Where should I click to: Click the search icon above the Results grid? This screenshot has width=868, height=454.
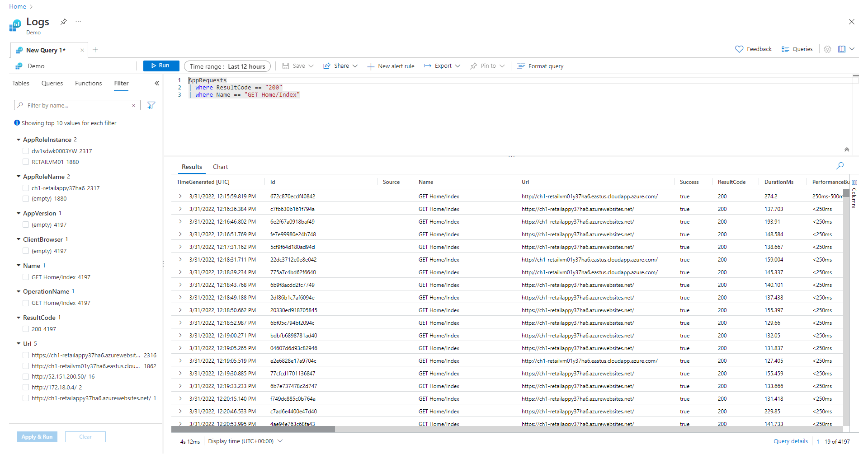(840, 165)
